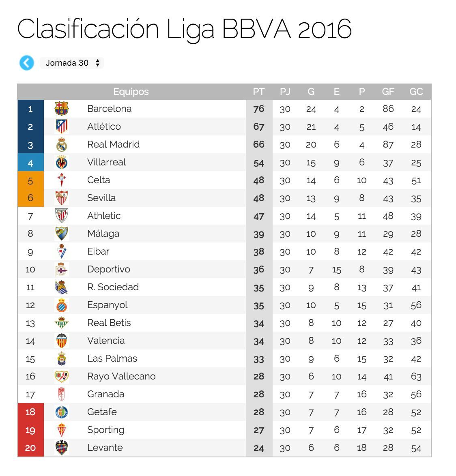Click the Equipos column header

click(x=131, y=92)
